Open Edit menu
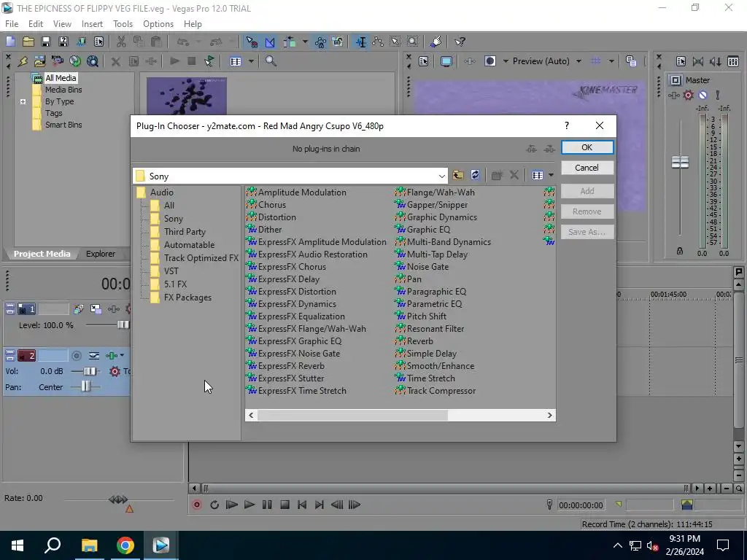The width and height of the screenshot is (747, 560). 36,24
